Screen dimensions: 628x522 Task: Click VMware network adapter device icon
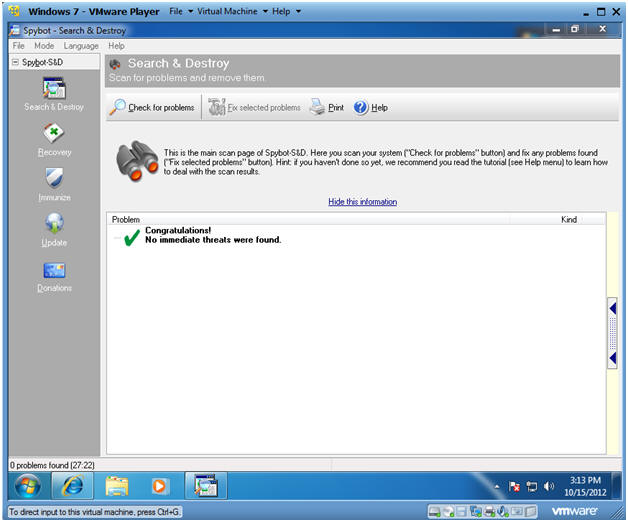(476, 511)
